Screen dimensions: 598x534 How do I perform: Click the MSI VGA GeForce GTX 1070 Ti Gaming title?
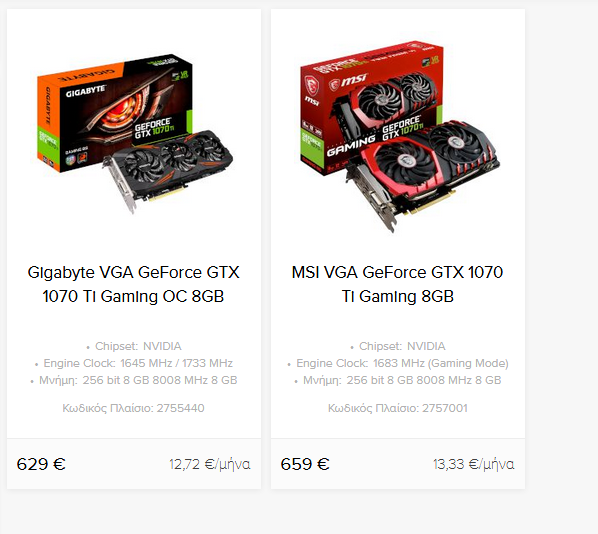[x=397, y=284]
